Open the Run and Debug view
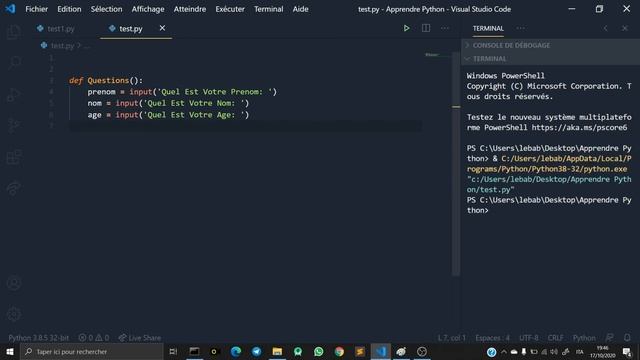 coord(14,94)
